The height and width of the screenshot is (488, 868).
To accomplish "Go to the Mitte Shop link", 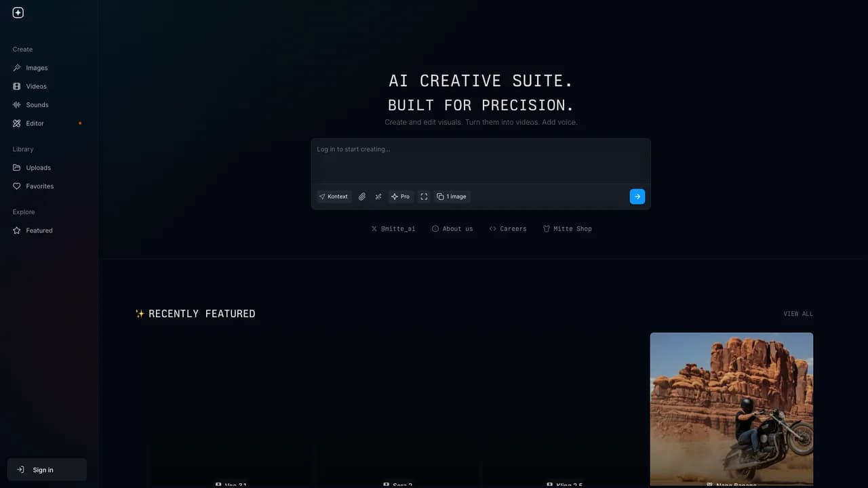I will (x=568, y=229).
